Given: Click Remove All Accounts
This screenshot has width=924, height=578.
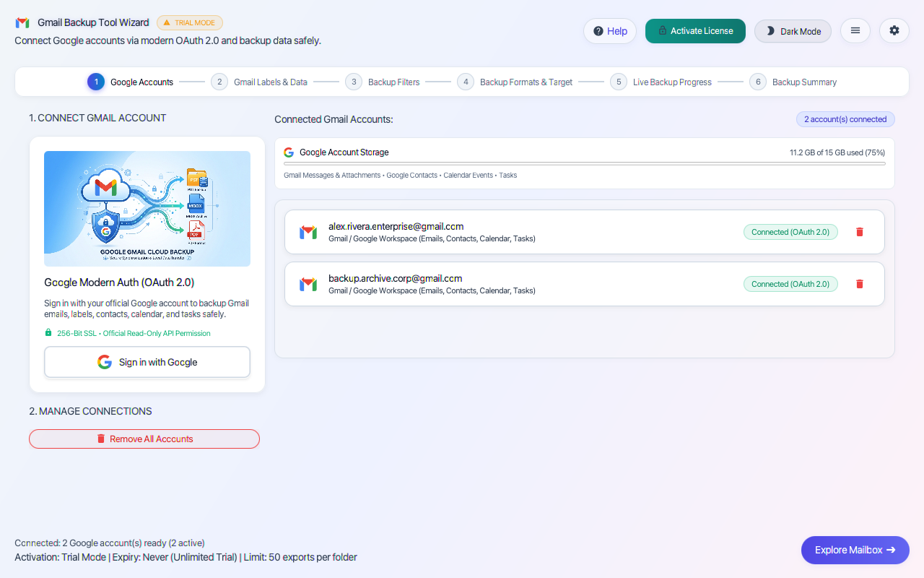Looking at the screenshot, I should tap(144, 439).
